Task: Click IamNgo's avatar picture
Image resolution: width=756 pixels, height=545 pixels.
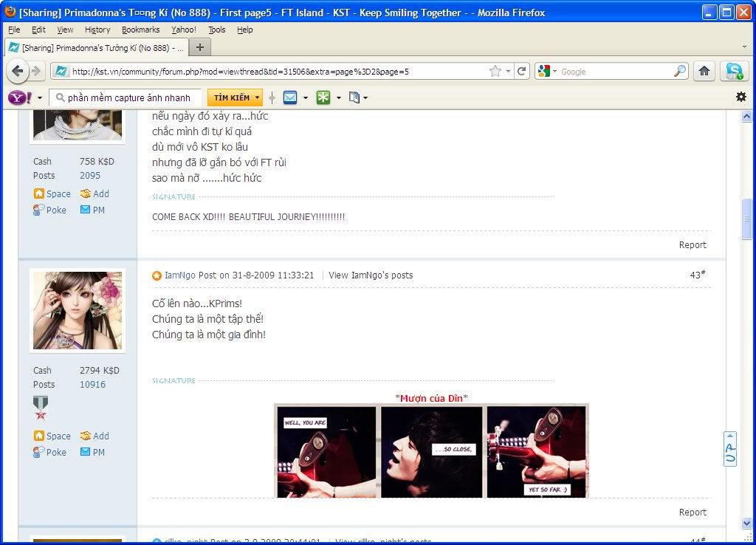Action: [78, 311]
